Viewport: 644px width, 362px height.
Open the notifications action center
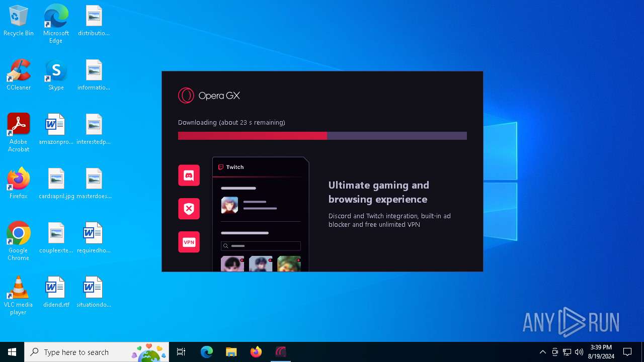(x=627, y=352)
